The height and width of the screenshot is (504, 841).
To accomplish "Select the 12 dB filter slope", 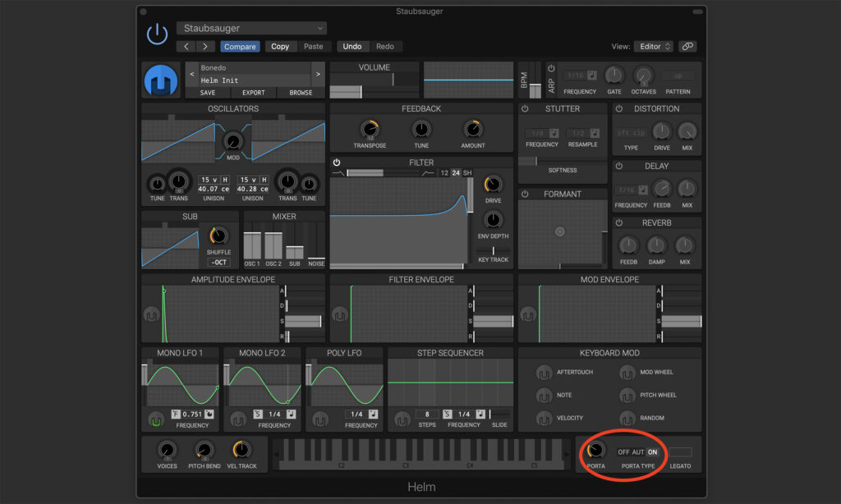I will click(444, 173).
